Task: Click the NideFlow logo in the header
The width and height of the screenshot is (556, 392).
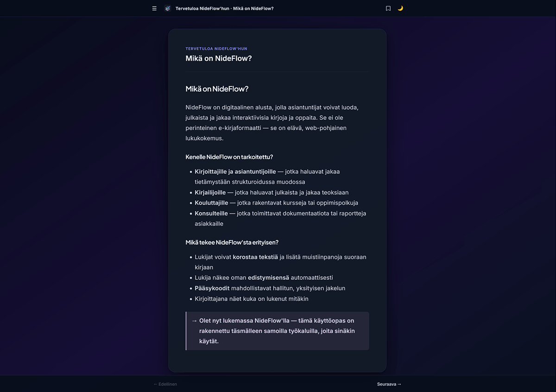Action: tap(167, 8)
